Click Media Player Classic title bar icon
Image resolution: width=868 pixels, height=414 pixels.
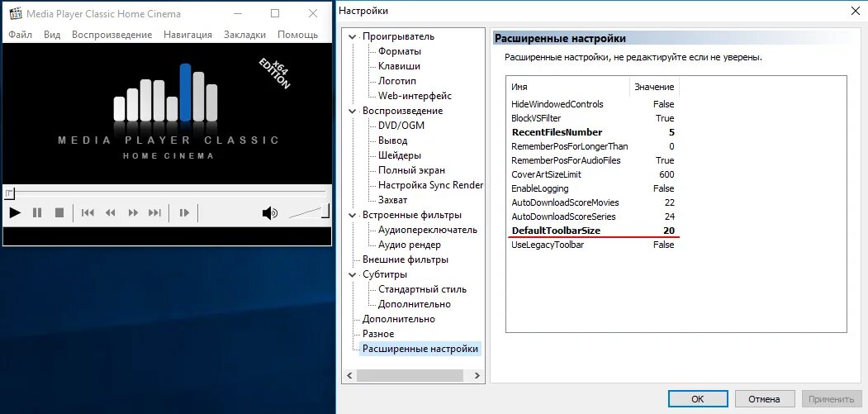[16, 13]
